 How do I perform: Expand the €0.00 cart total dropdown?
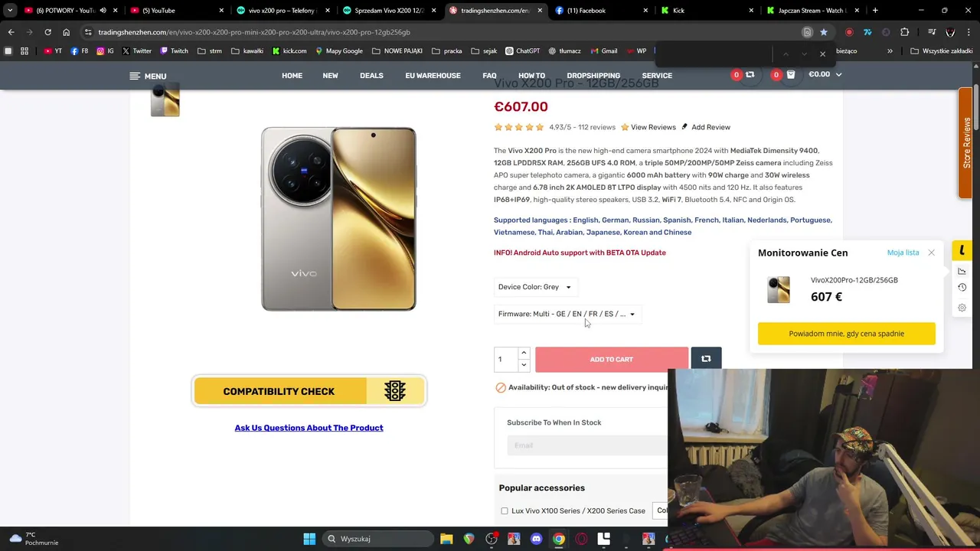click(825, 74)
